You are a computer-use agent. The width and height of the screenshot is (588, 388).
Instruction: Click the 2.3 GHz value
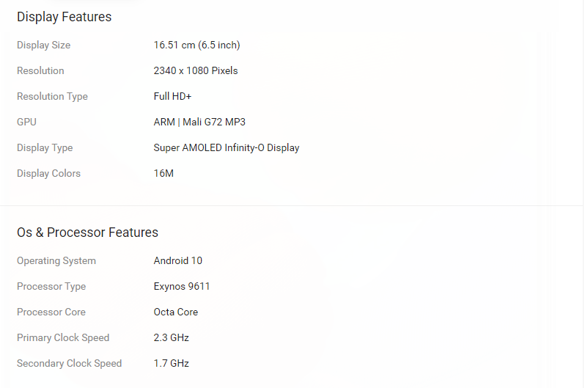pyautogui.click(x=172, y=338)
